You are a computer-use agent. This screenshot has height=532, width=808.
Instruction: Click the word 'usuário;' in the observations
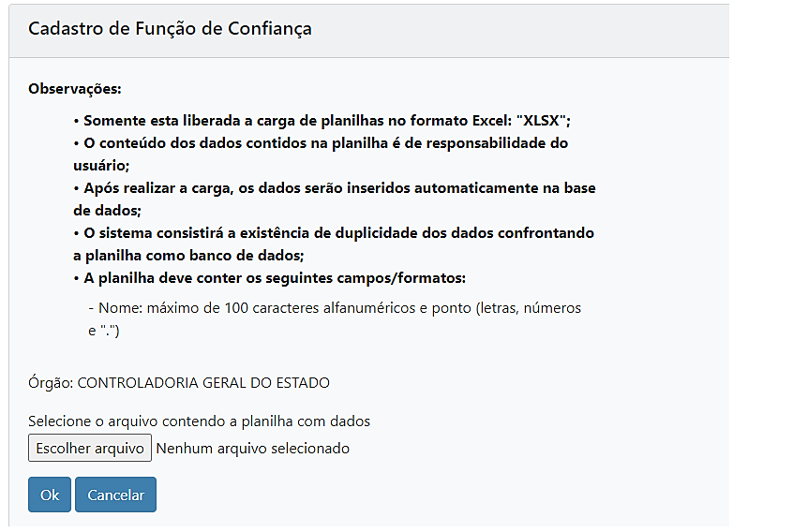[100, 165]
